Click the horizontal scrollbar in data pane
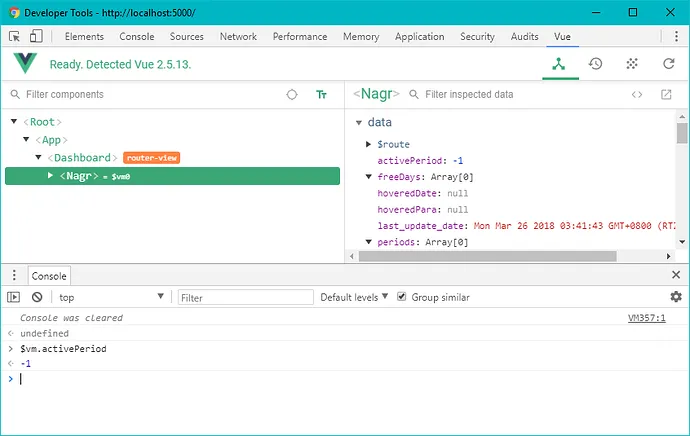 pos(488,256)
